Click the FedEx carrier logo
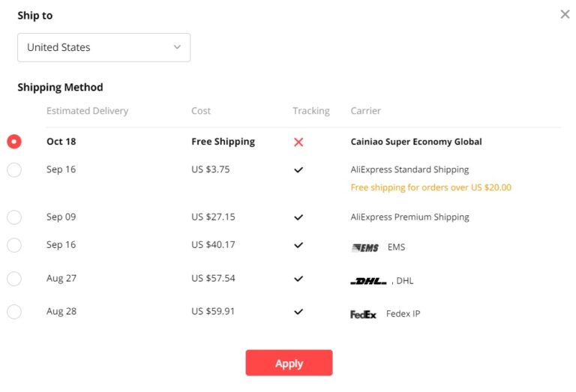The image size is (576, 392). point(363,315)
